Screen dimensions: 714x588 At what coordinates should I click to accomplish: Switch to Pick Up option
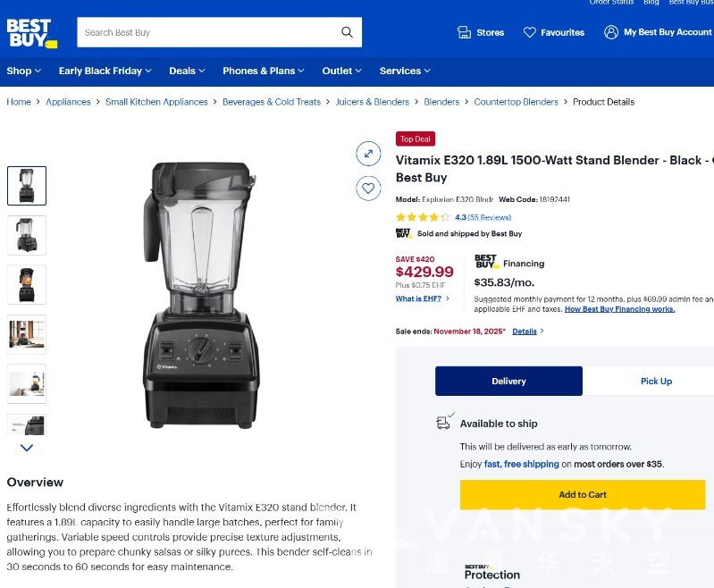656,381
